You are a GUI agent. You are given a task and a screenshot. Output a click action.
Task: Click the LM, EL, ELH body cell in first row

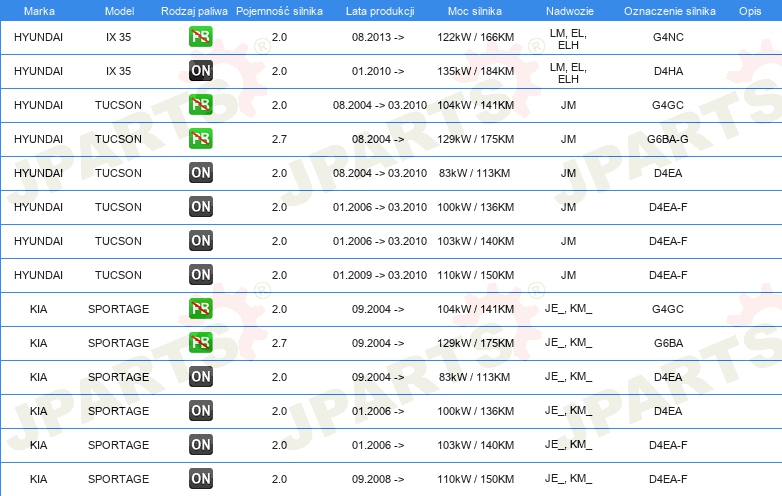pos(568,39)
